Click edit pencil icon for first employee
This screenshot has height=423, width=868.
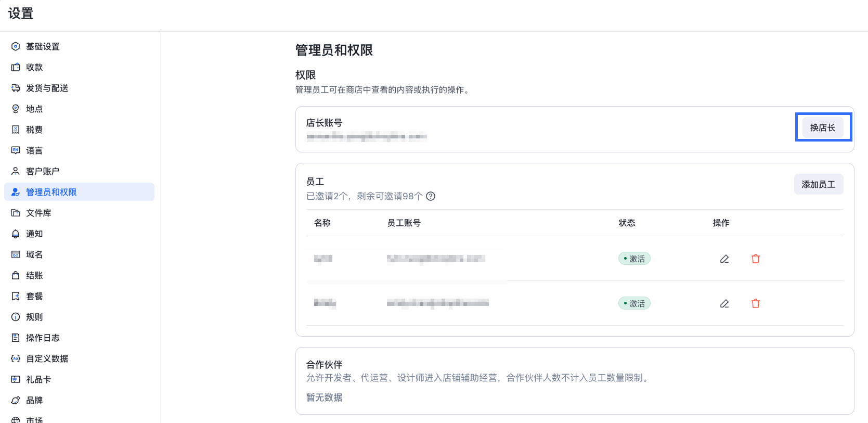724,259
